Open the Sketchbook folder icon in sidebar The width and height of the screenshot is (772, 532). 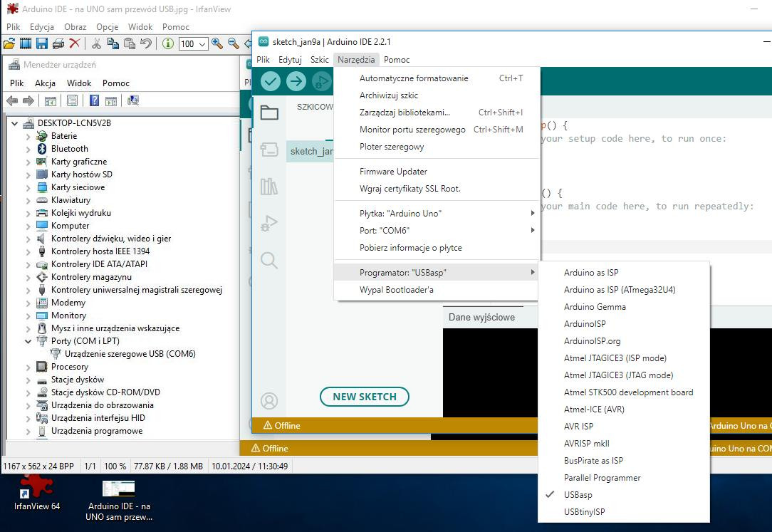[x=268, y=112]
